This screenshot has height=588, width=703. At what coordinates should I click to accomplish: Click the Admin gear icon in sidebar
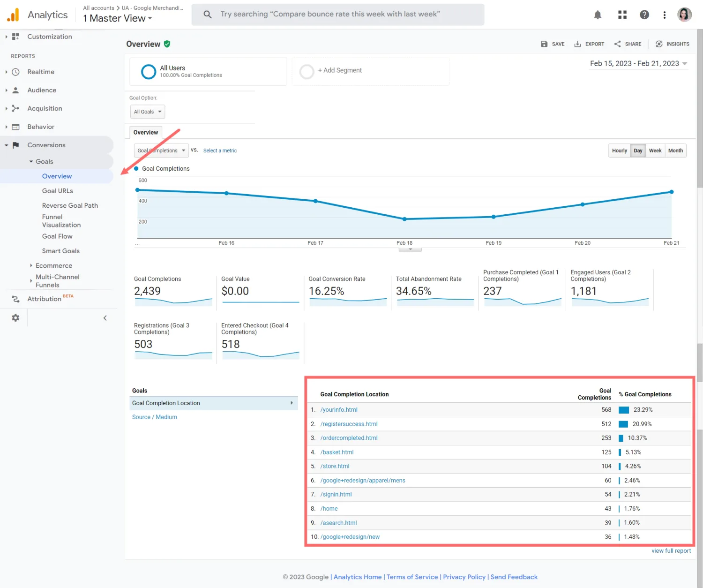click(x=15, y=318)
